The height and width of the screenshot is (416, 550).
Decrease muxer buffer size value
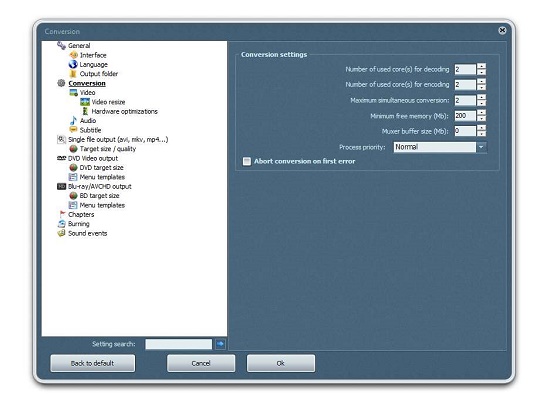click(x=482, y=134)
